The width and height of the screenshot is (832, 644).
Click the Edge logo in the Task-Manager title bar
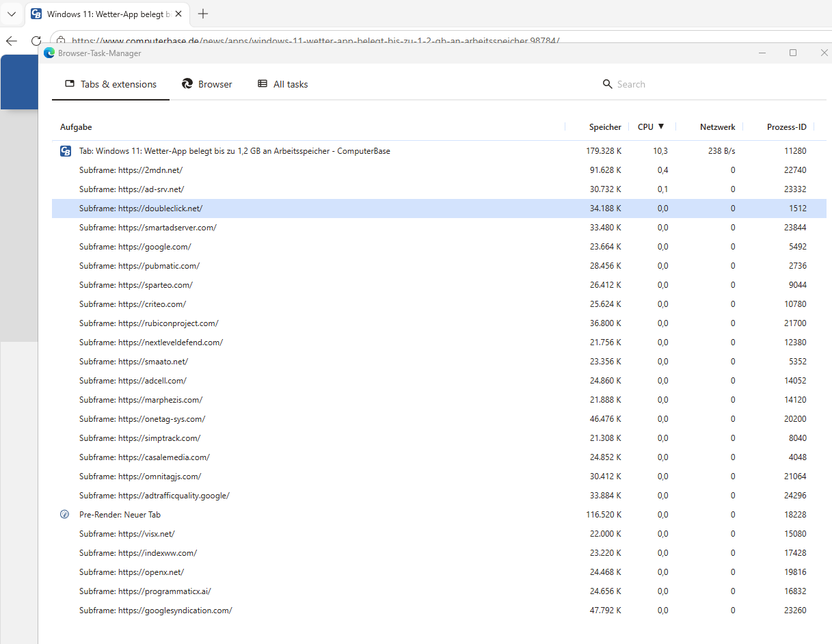49,53
